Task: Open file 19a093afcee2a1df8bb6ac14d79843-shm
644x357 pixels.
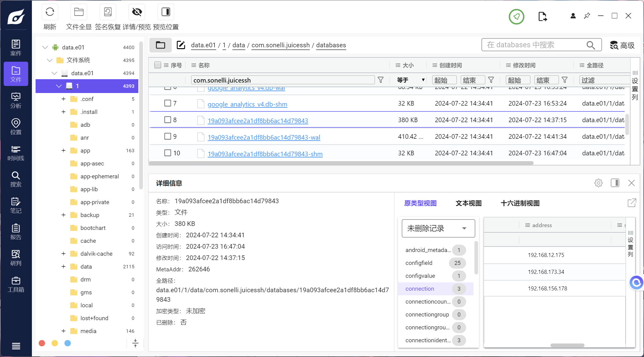Action: point(265,154)
